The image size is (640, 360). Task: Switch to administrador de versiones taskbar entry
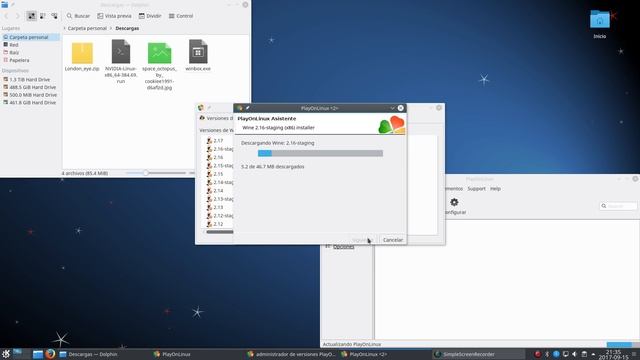coord(291,354)
